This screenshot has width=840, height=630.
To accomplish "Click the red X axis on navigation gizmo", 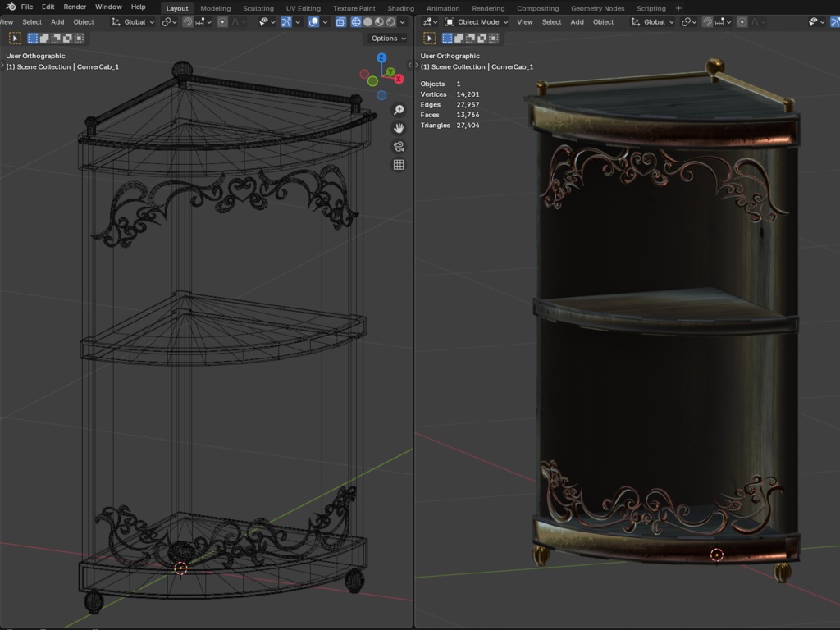I will point(399,80).
